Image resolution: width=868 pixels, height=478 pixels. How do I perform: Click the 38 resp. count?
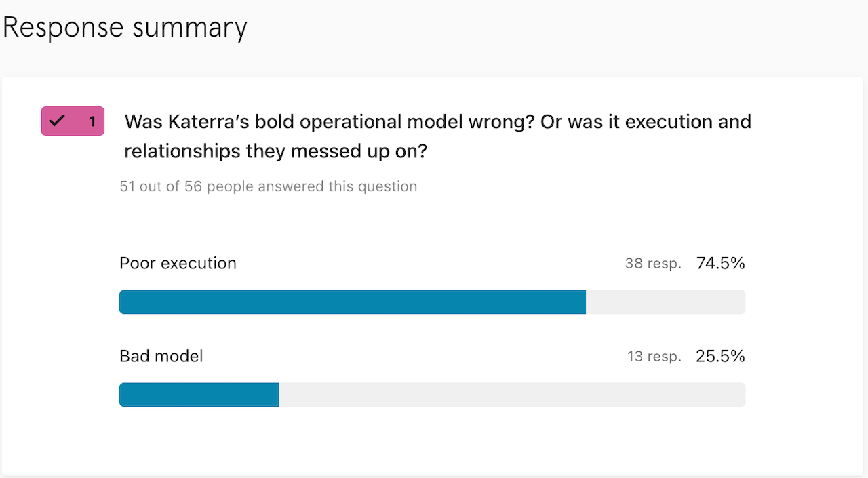(x=653, y=264)
